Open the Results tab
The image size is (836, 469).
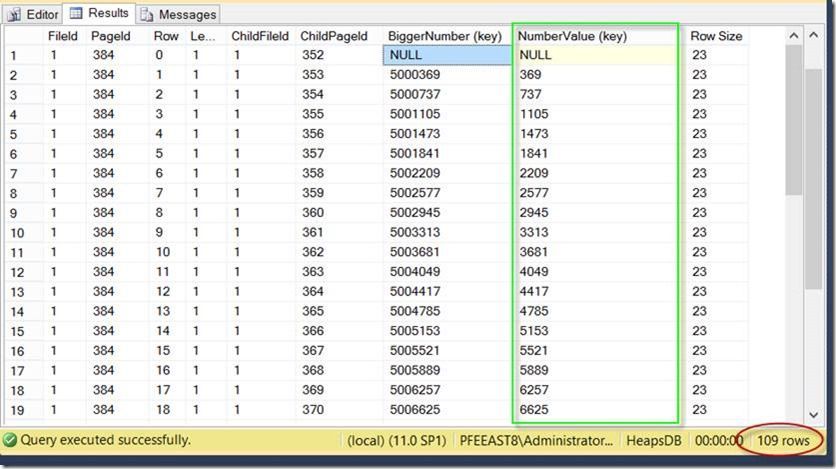(99, 13)
